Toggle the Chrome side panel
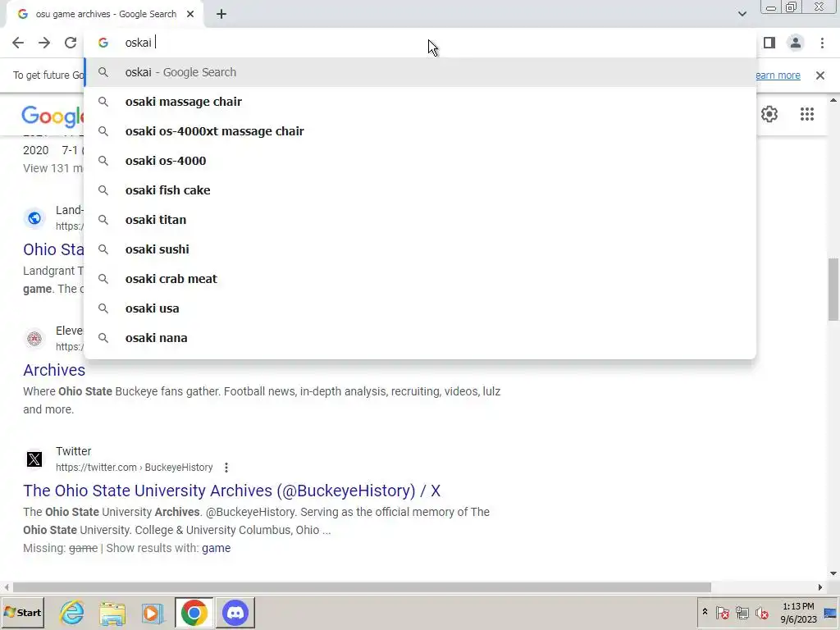840x630 pixels. 769,43
